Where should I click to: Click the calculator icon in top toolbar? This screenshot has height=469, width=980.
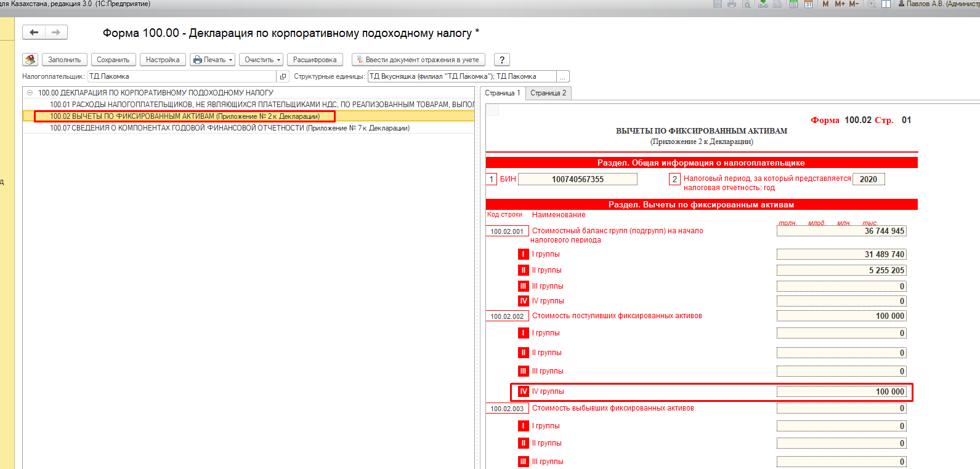tap(793, 4)
